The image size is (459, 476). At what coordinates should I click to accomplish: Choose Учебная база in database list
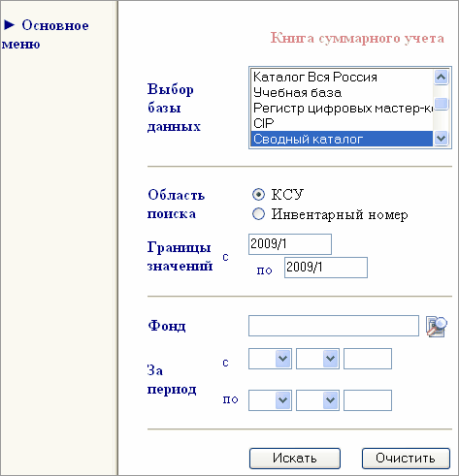342,92
